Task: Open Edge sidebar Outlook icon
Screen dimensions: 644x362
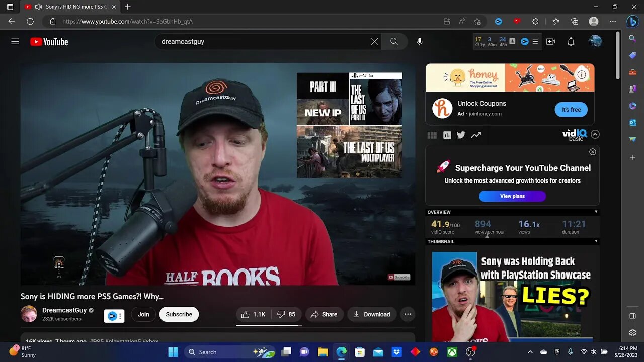Action: tap(632, 122)
